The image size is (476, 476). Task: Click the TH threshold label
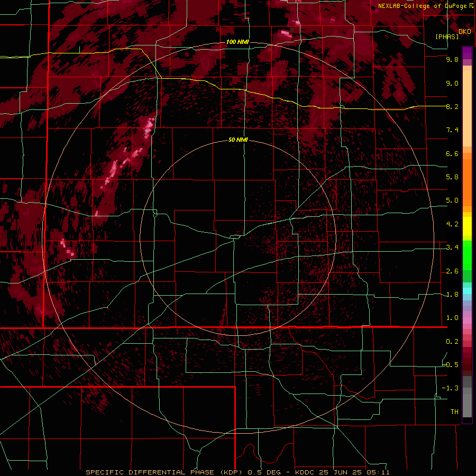454,412
